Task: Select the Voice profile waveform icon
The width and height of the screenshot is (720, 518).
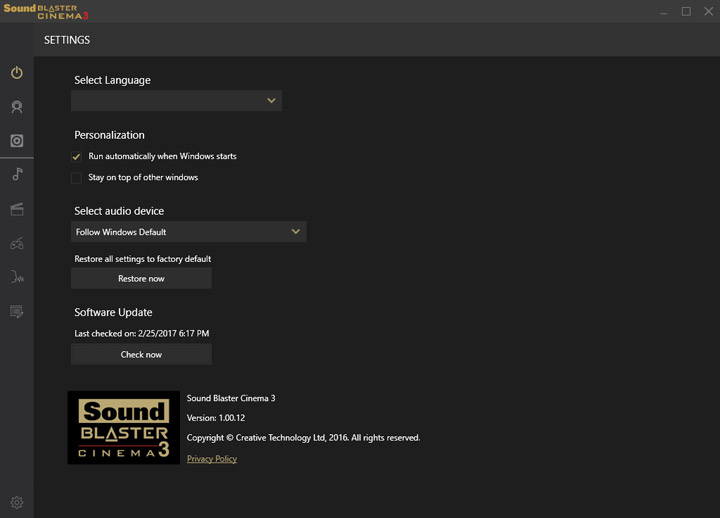Action: coord(17,277)
